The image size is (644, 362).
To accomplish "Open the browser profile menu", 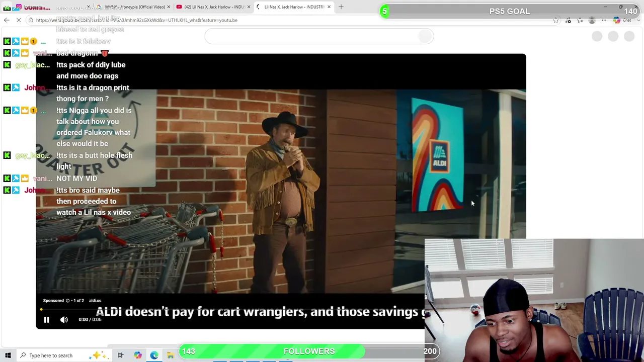I will [592, 20].
